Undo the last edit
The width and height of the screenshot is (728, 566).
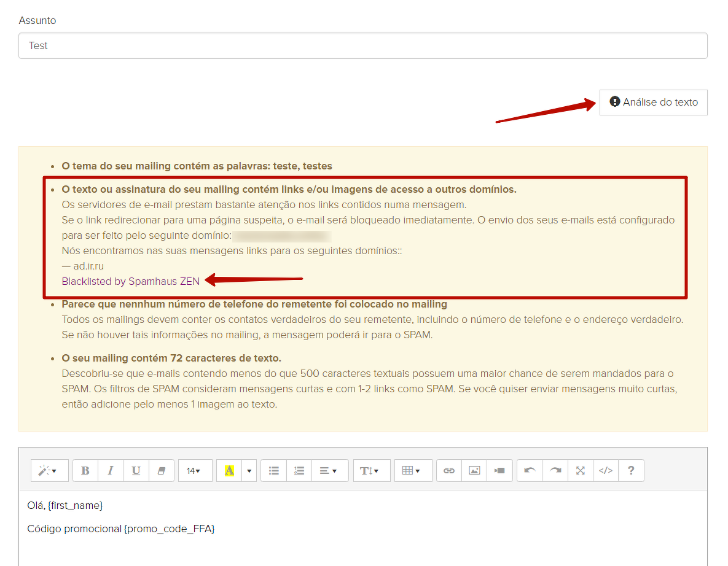530,471
